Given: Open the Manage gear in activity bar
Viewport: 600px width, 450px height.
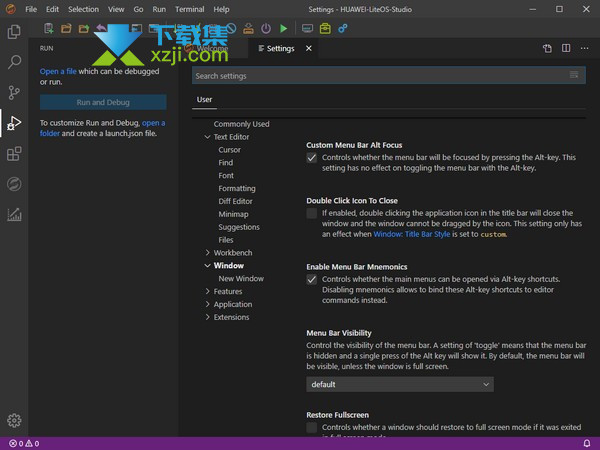Looking at the screenshot, I should tap(14, 421).
